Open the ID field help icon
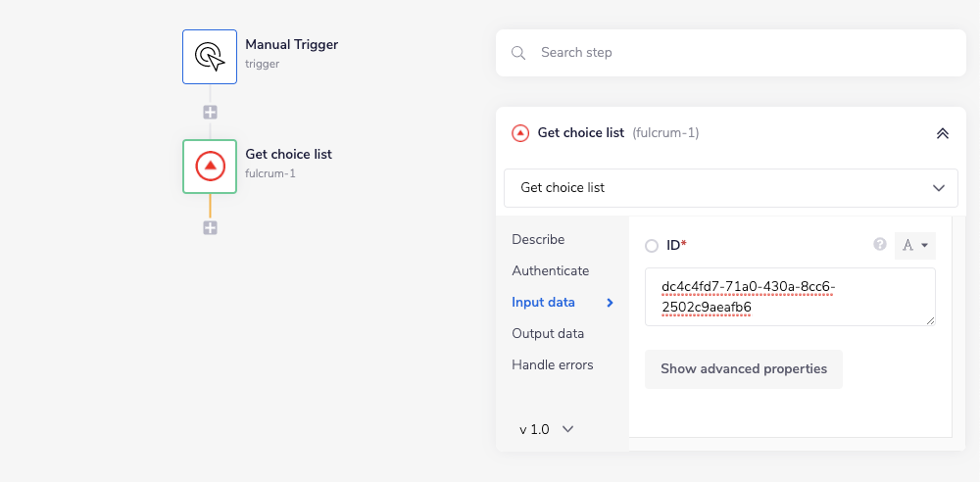The width and height of the screenshot is (980, 482). click(880, 245)
